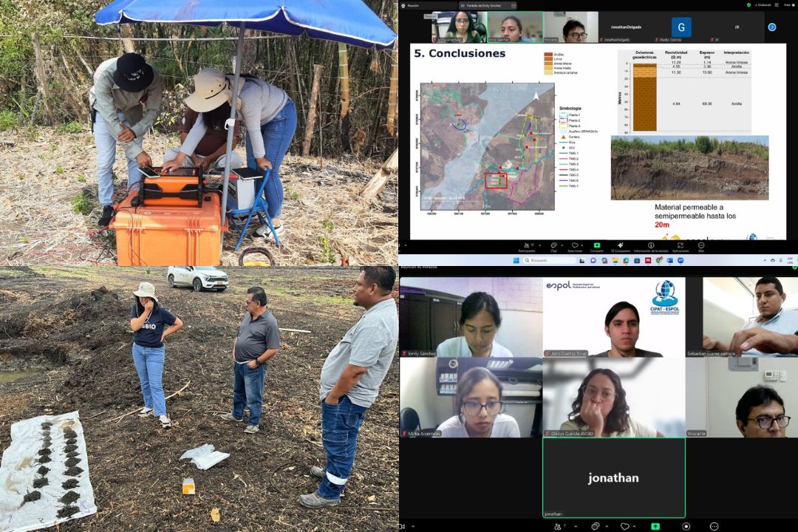Toggle green share screen in bottom Zoom

click(x=655, y=526)
